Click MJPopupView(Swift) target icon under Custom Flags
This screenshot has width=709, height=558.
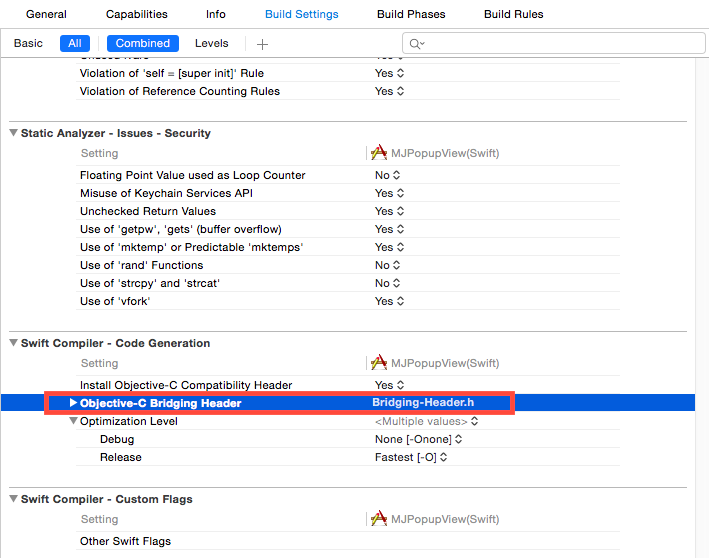379,519
